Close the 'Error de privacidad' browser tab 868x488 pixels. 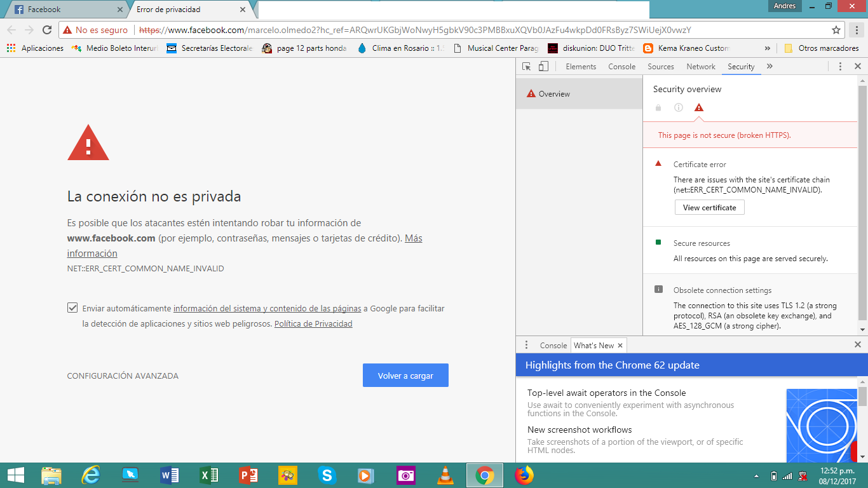243,10
